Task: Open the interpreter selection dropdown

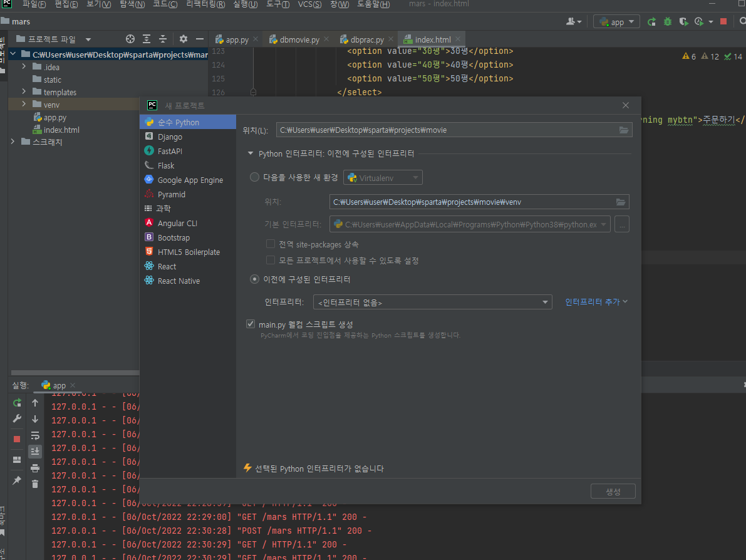Action: tap(432, 302)
